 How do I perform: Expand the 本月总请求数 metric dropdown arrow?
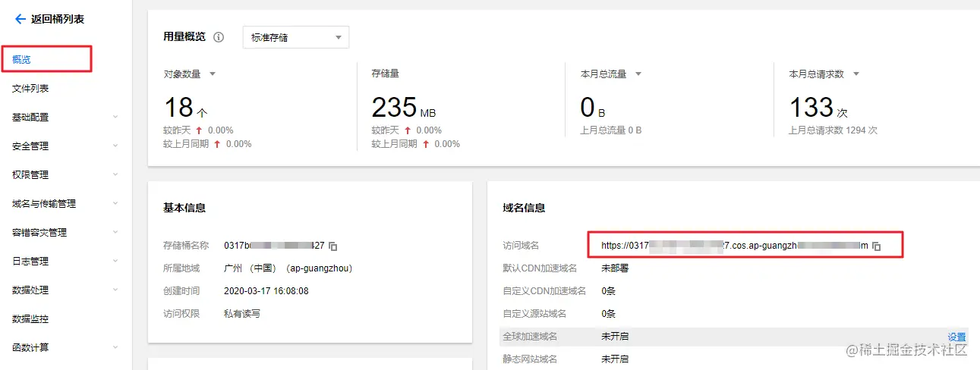pos(856,74)
